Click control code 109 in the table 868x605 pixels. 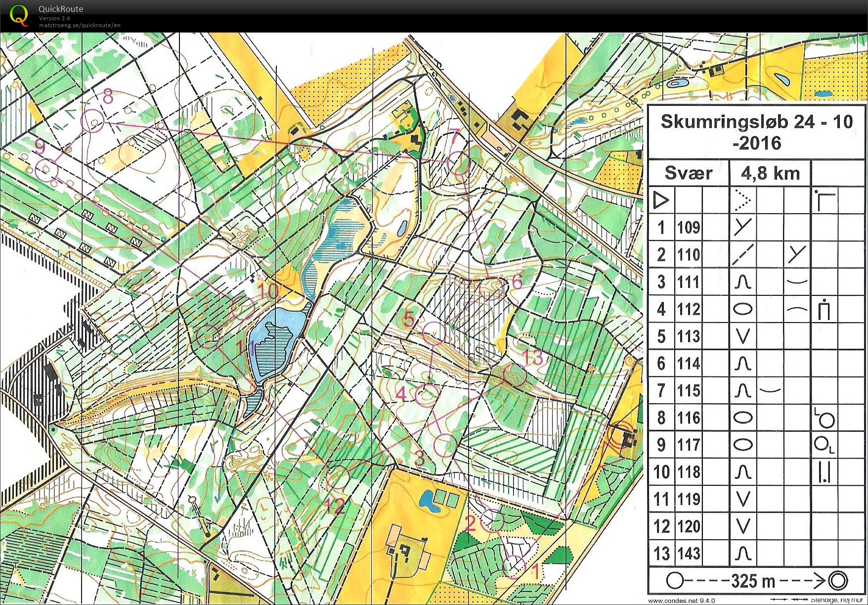coord(689,228)
